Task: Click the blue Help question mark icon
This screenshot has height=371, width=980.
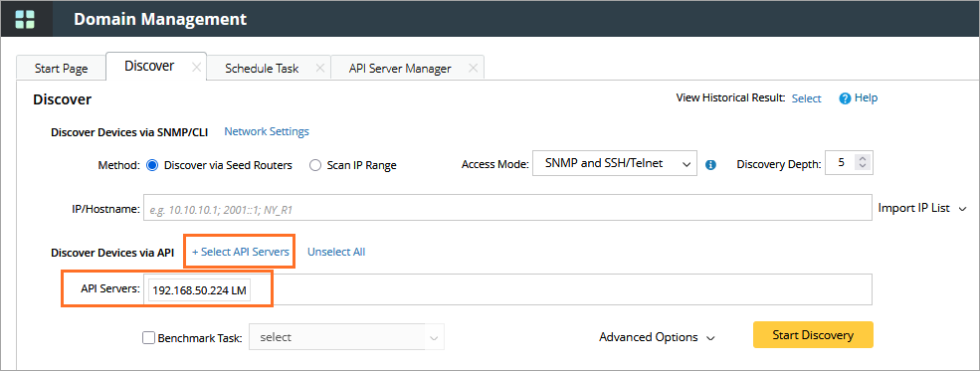Action: [x=845, y=98]
